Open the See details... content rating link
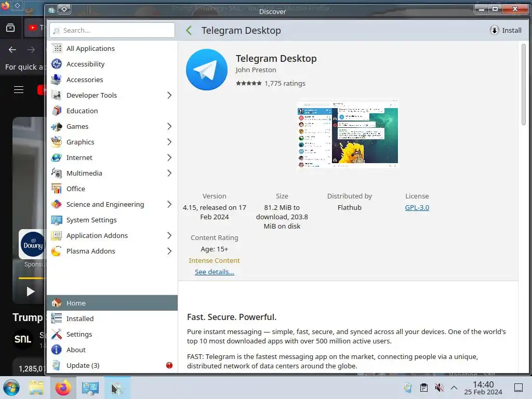The image size is (532, 399). (215, 272)
